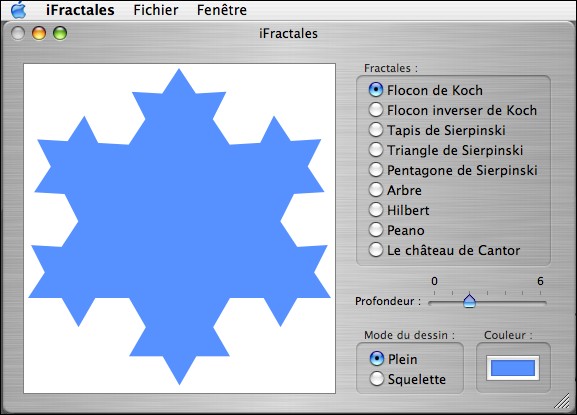Viewport: 577px width, 415px height.
Task: Open the blue Couleur color well
Action: click(513, 368)
